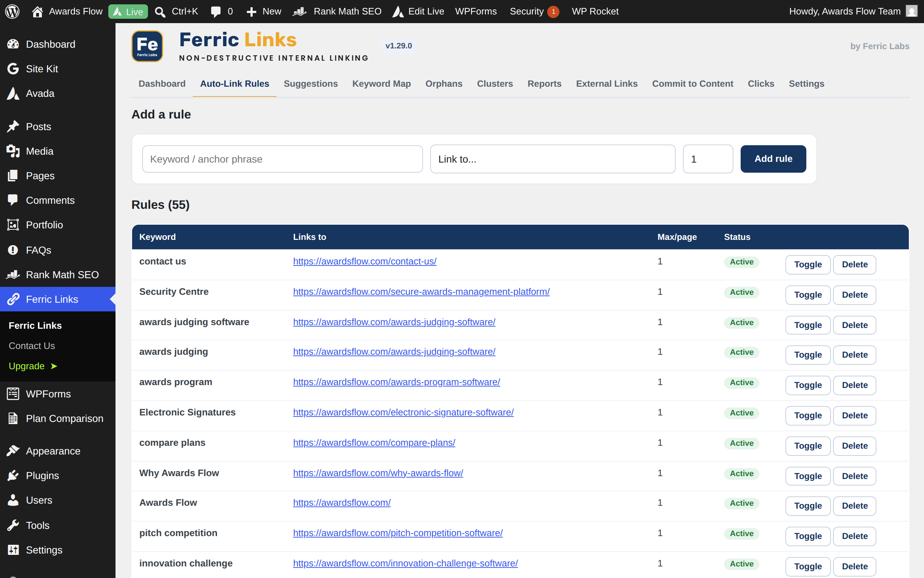The width and height of the screenshot is (924, 578).
Task: Open the Clicks tab
Action: point(760,83)
